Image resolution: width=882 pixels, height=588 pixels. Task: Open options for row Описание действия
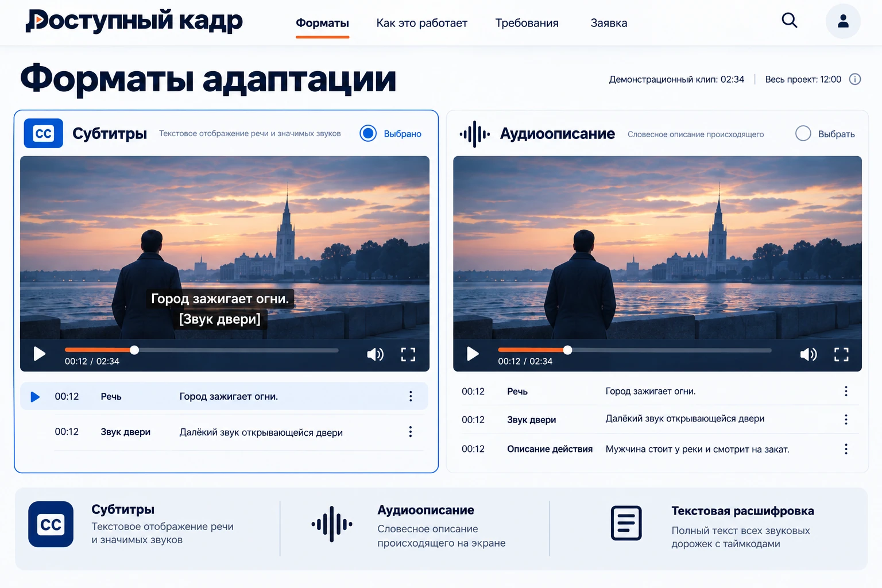click(x=846, y=449)
